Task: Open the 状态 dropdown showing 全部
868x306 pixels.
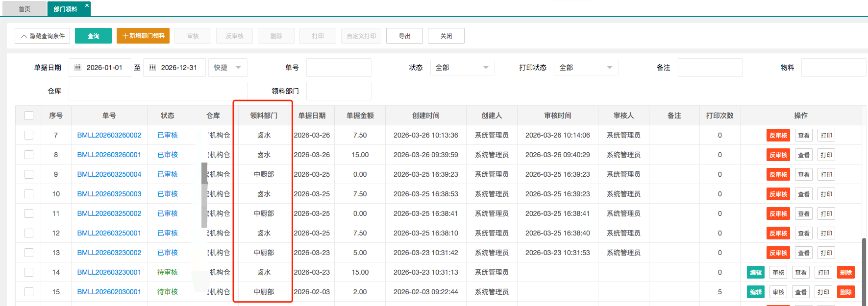Action: [x=462, y=68]
